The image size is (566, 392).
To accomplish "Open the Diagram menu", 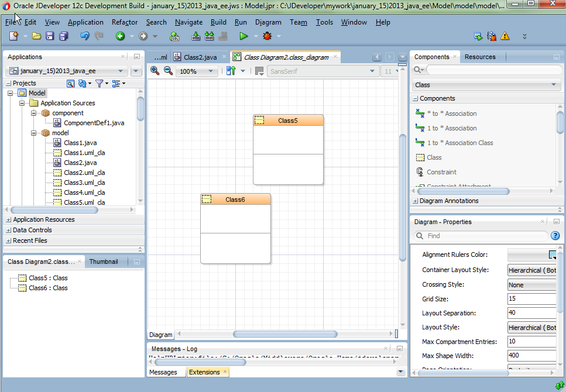I will (268, 22).
